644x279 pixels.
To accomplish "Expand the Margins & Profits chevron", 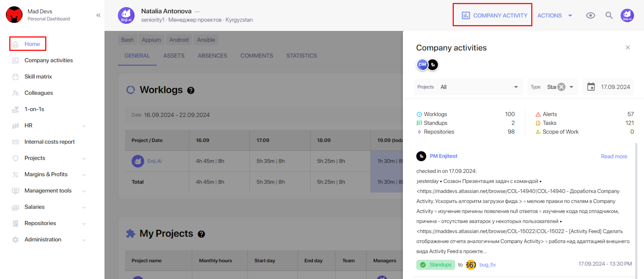I will pos(84,175).
